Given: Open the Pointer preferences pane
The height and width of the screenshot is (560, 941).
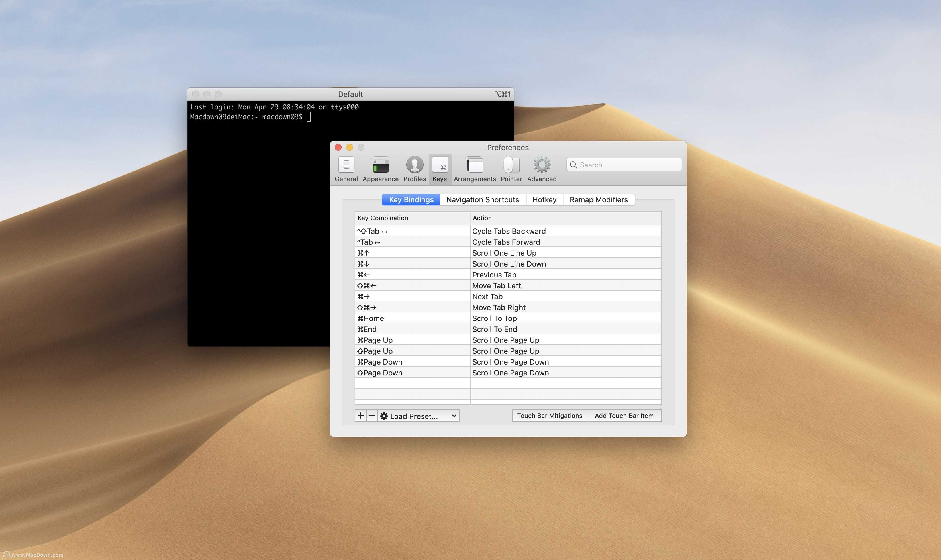Looking at the screenshot, I should 511,169.
